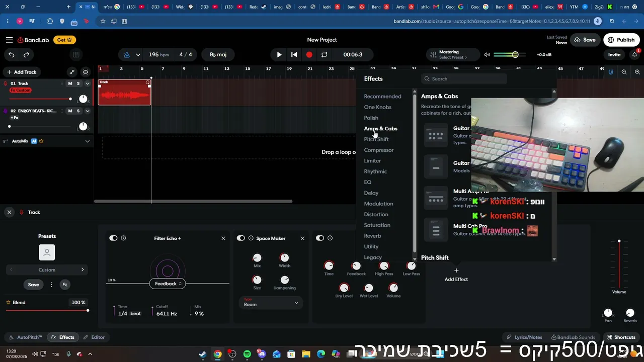
Task: Select the Pitch Shift effects category
Action: coord(376,139)
